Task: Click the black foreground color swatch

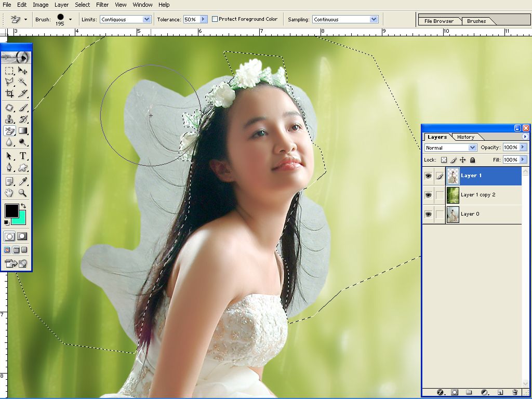Action: [x=11, y=210]
